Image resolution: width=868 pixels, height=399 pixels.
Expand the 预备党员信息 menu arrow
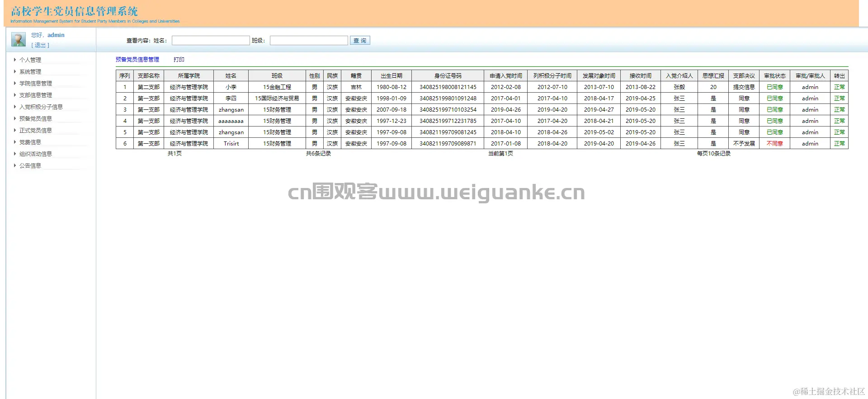tap(15, 118)
